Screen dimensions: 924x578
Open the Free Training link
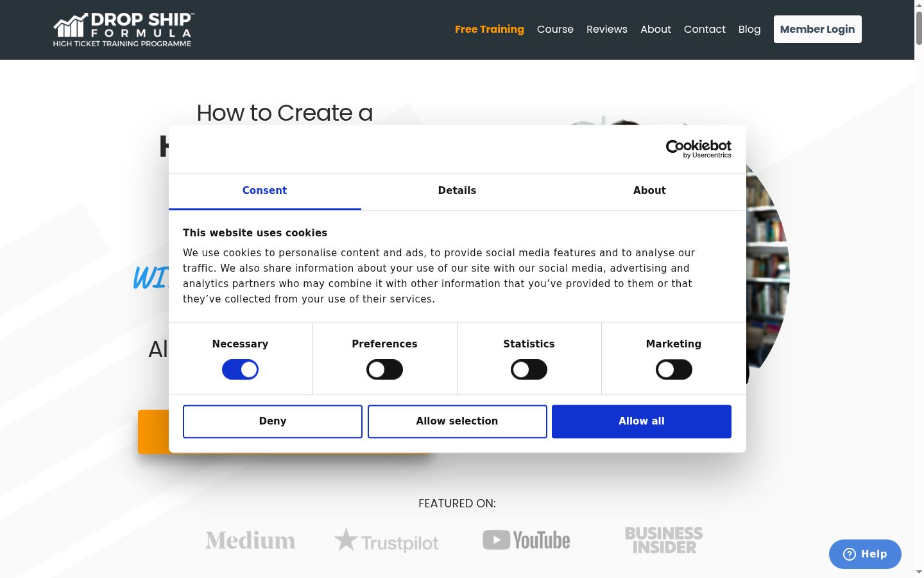pyautogui.click(x=490, y=30)
